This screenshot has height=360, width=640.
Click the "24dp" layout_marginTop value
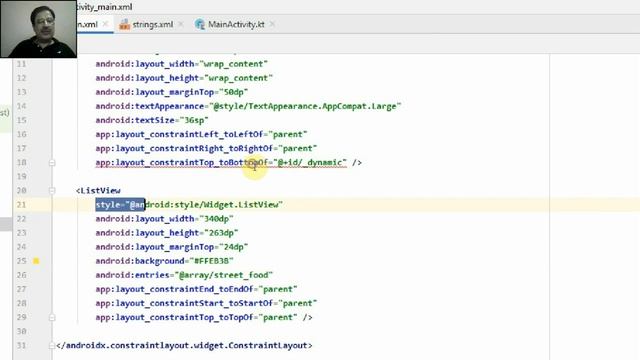tap(233, 247)
